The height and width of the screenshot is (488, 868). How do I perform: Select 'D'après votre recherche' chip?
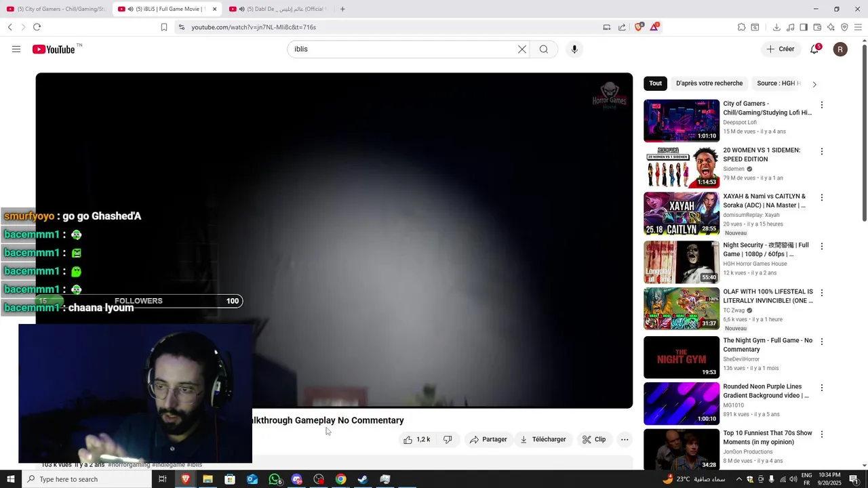[709, 83]
